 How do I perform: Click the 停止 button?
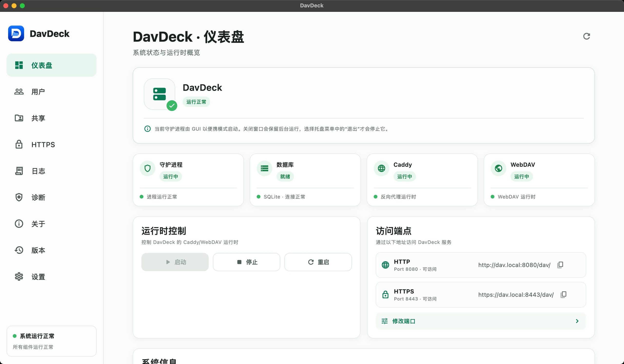point(246,262)
